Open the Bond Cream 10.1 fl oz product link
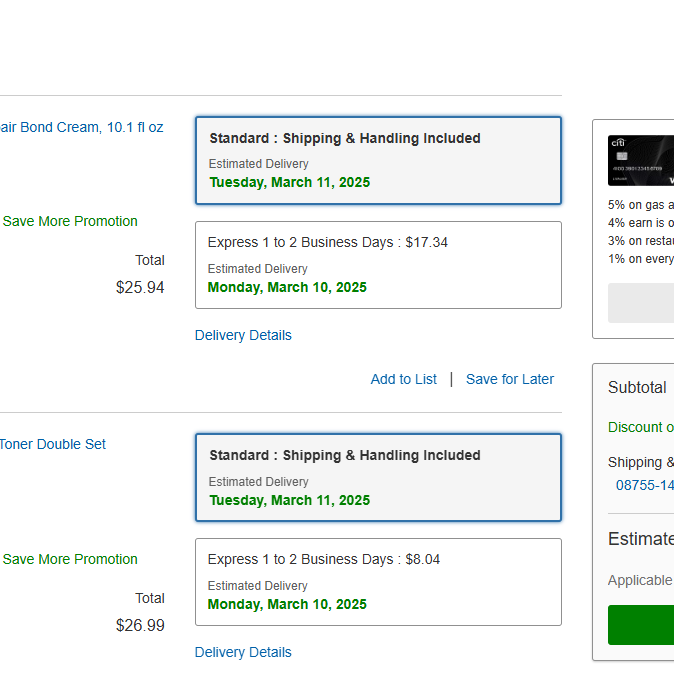Viewport: 674px width, 674px height. 81,127
